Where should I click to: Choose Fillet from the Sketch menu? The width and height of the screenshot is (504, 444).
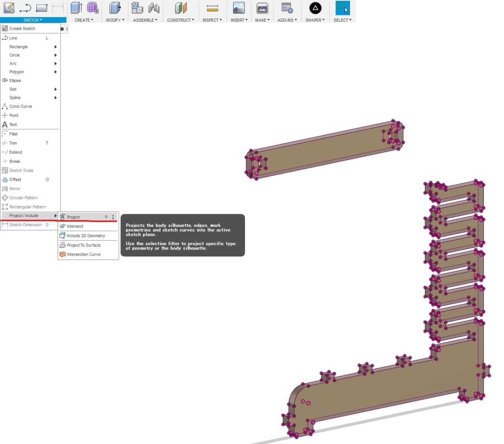pos(30,134)
